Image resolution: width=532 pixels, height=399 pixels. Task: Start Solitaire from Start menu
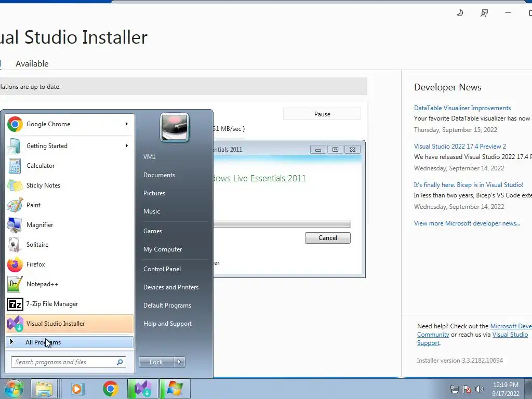click(x=69, y=245)
